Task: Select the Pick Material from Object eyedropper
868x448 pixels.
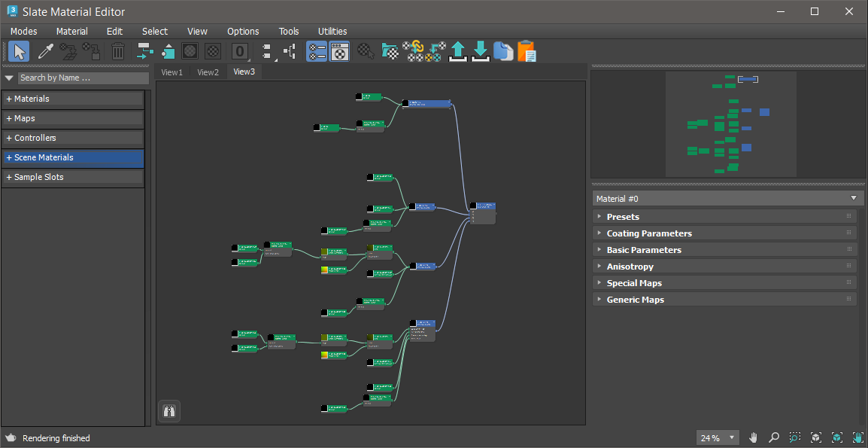Action: (x=45, y=51)
